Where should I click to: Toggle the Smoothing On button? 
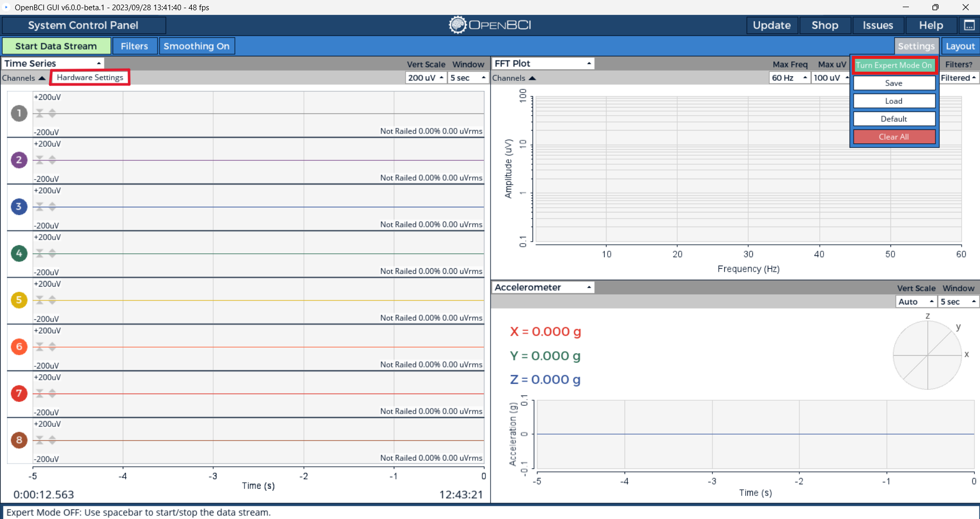click(x=196, y=46)
